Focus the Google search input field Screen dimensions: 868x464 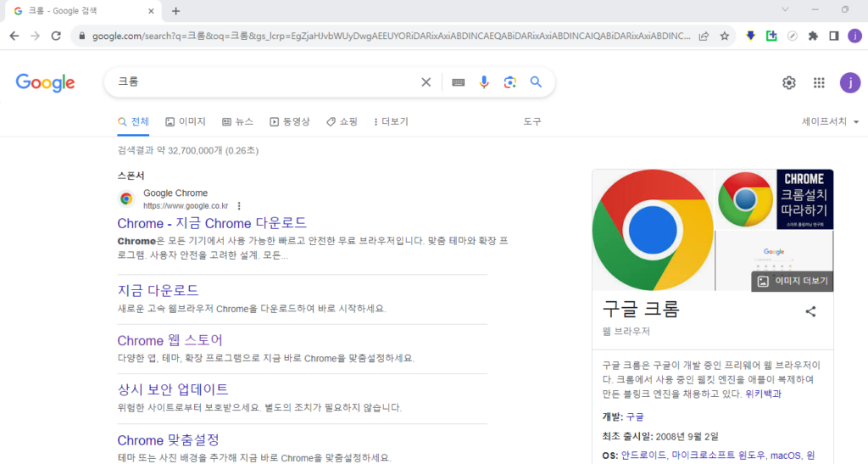265,82
